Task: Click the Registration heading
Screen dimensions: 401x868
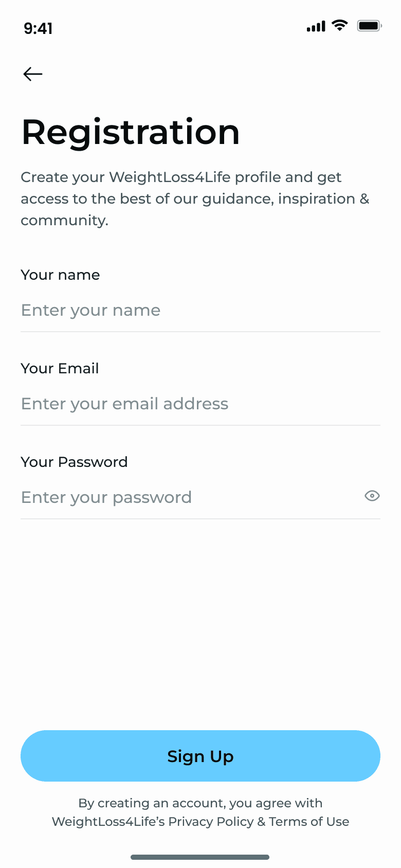Action: pos(131,132)
